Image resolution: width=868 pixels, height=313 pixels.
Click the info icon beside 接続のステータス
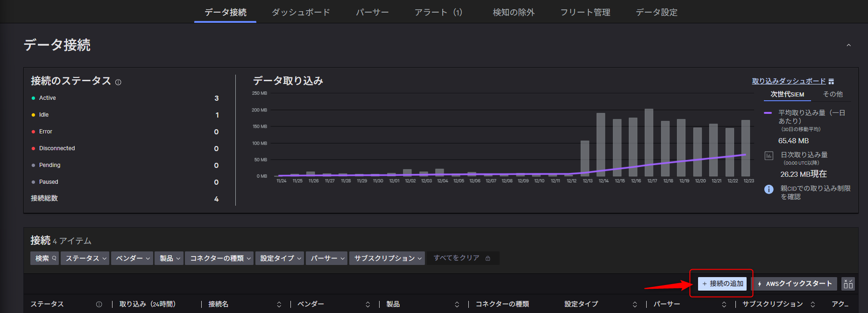118,82
